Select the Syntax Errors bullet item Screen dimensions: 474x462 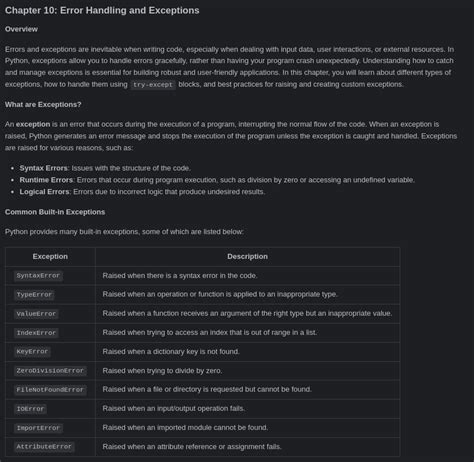105,168
